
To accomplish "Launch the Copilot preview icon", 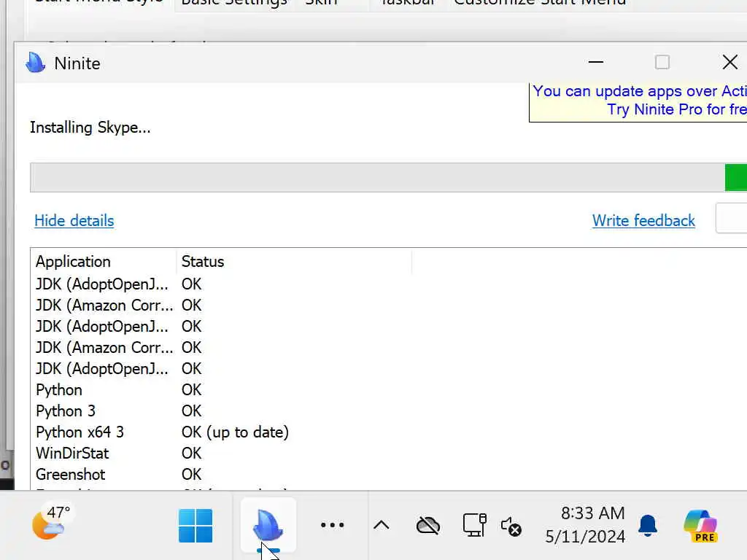I will pos(700,526).
